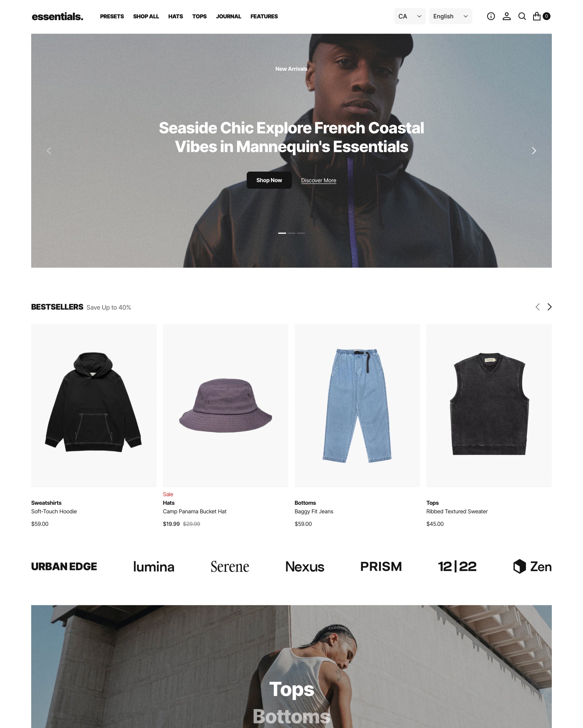The image size is (583, 728).
Task: Click the Shop Now button on hero banner
Action: tap(269, 180)
